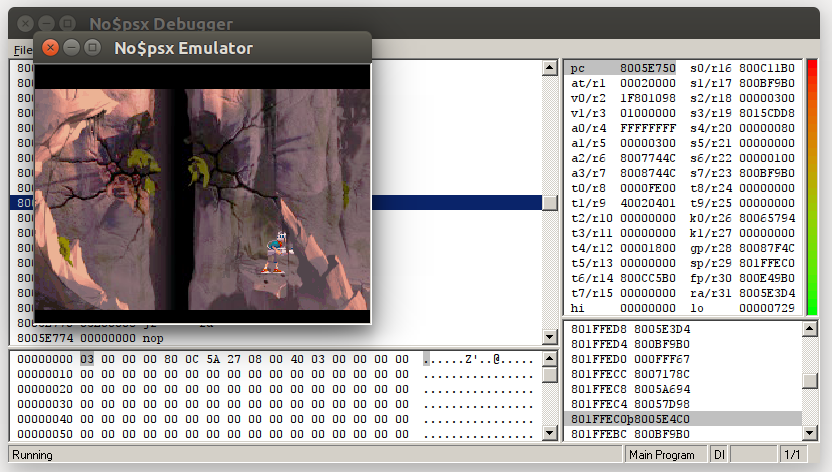Screen dimensions: 832x472
Task: Close the No$psx Debugger window
Action: tap(25, 23)
